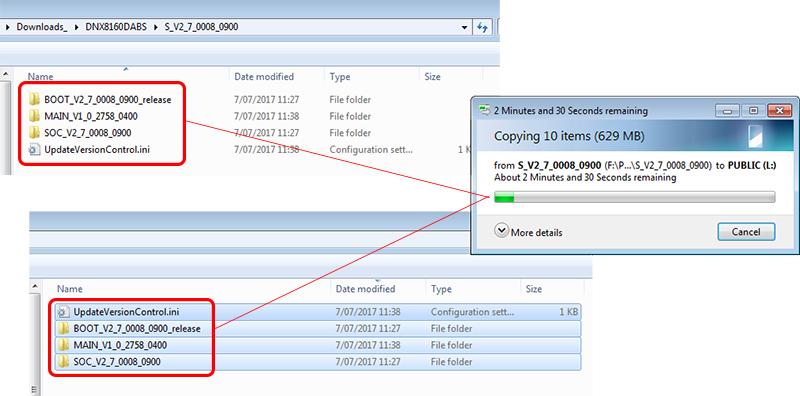Select SOC_V2_7_0008_0900 folder icon in upper window
The image size is (800, 396).
(34, 133)
